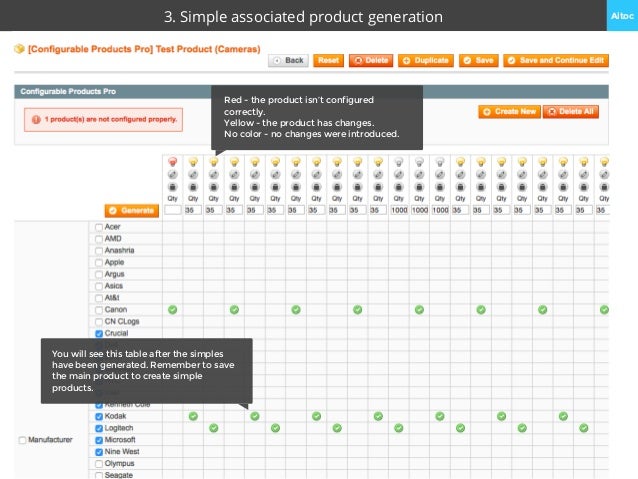Click the red lightbulb status icon
Image resolution: width=638 pixels, height=479 pixels.
(172, 161)
